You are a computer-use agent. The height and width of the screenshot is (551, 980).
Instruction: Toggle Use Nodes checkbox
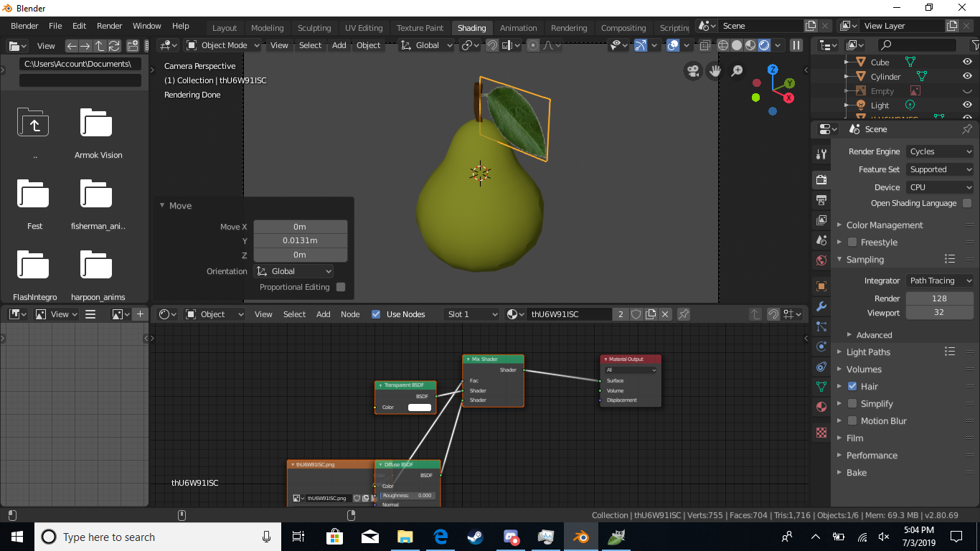coord(376,314)
